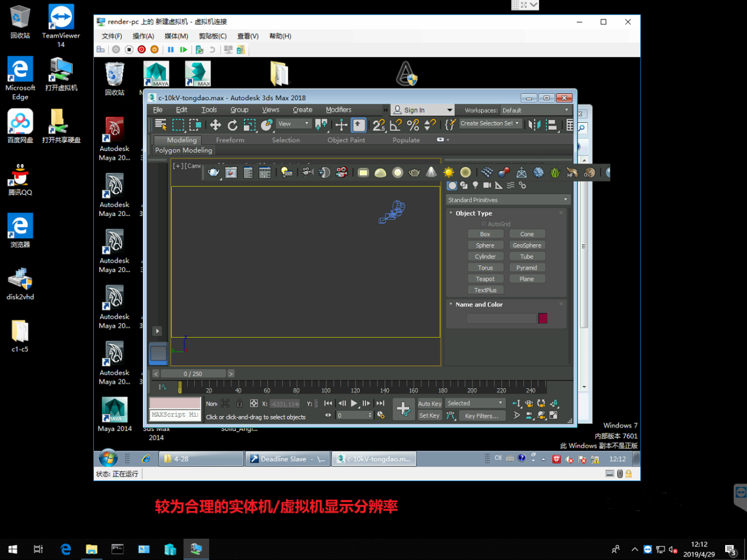This screenshot has width=747, height=560.
Task: Click the 0 / 250 time slider
Action: tap(193, 374)
